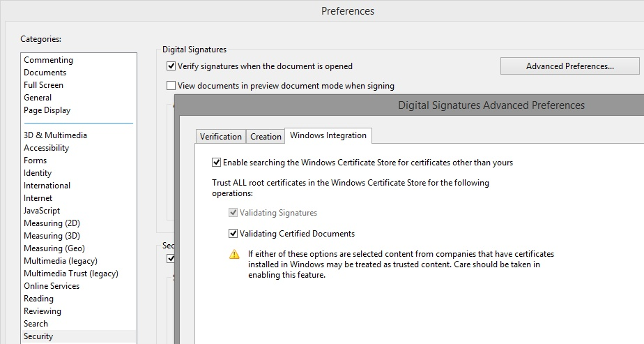Switch to the Creation tab
The image size is (644, 344).
tap(266, 137)
